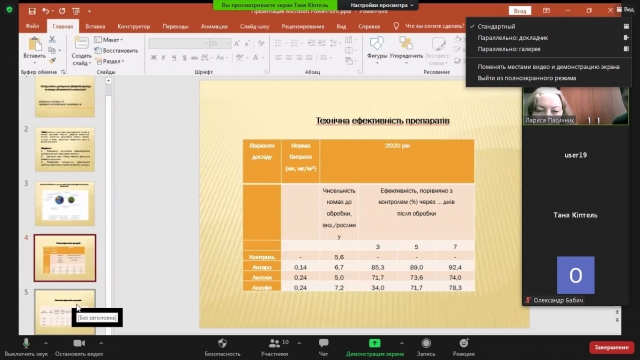
Task: Expand Настройки просмотра dropdown at top
Action: click(x=382, y=5)
